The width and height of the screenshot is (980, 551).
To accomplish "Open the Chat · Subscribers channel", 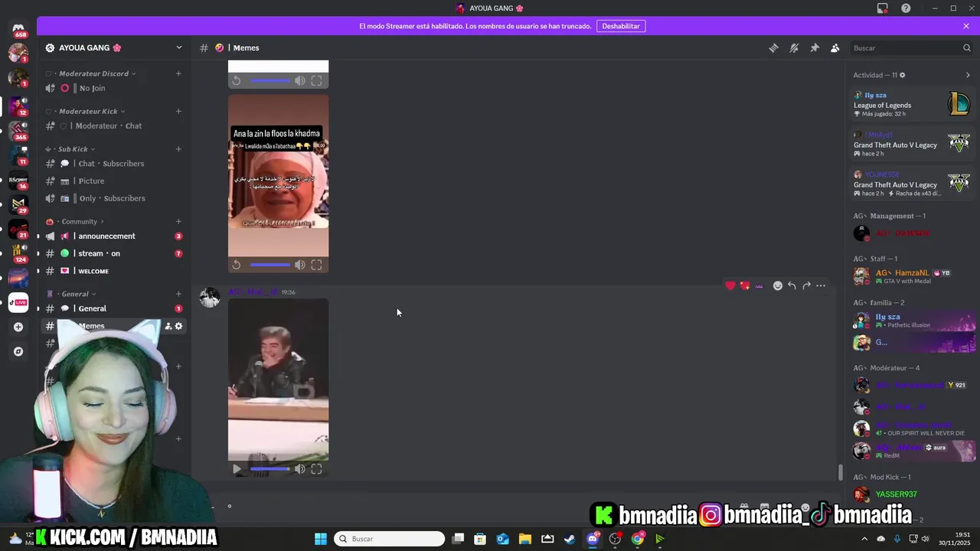I will (x=113, y=163).
